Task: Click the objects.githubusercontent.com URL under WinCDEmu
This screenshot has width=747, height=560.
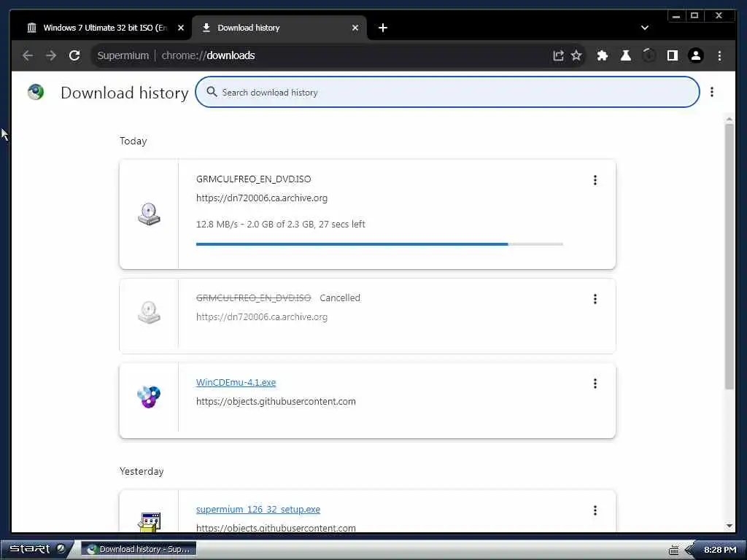Action: click(276, 402)
